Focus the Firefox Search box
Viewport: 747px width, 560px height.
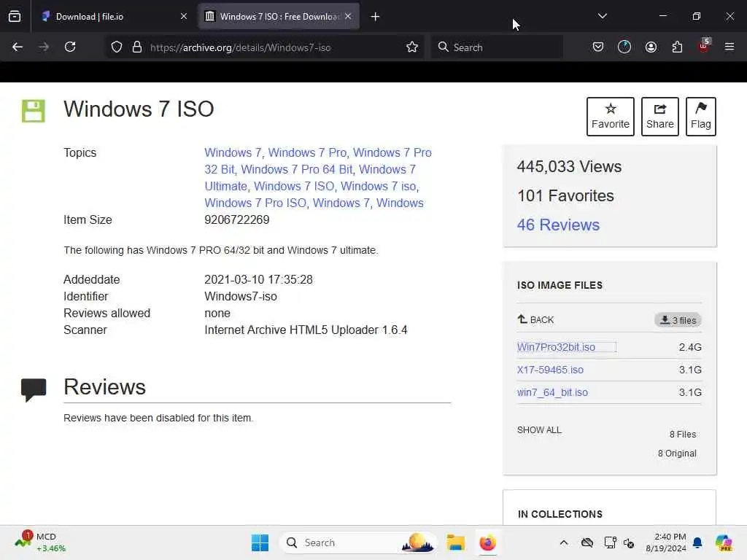pos(497,47)
